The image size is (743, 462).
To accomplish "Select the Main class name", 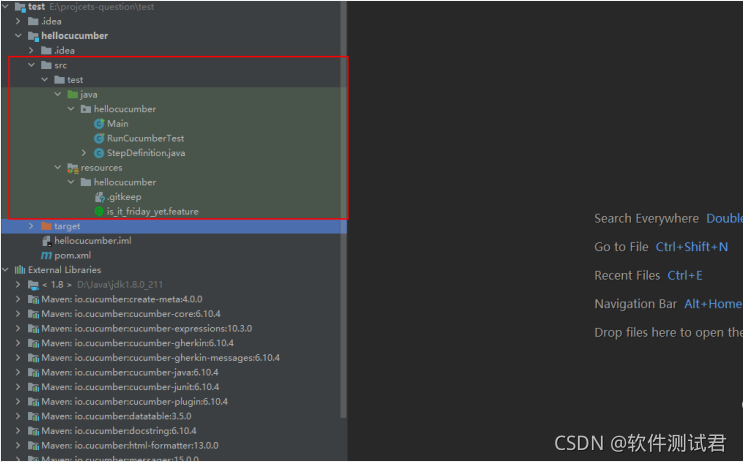I will pyautogui.click(x=118, y=124).
